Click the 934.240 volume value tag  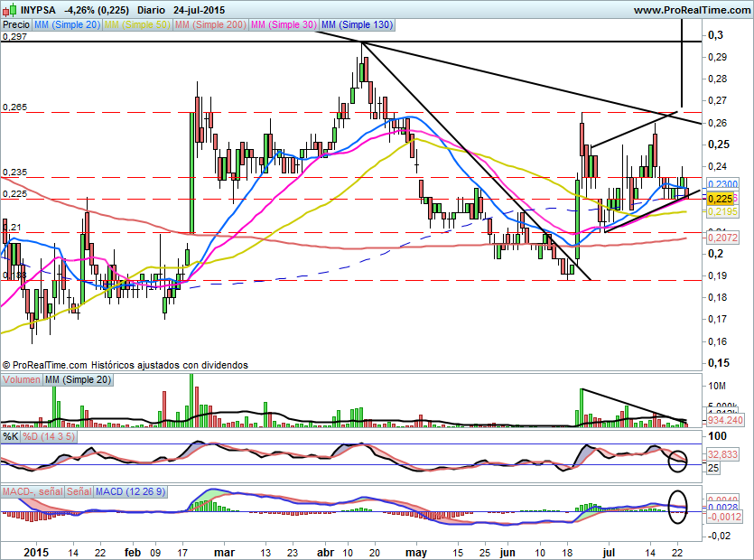[x=725, y=420]
